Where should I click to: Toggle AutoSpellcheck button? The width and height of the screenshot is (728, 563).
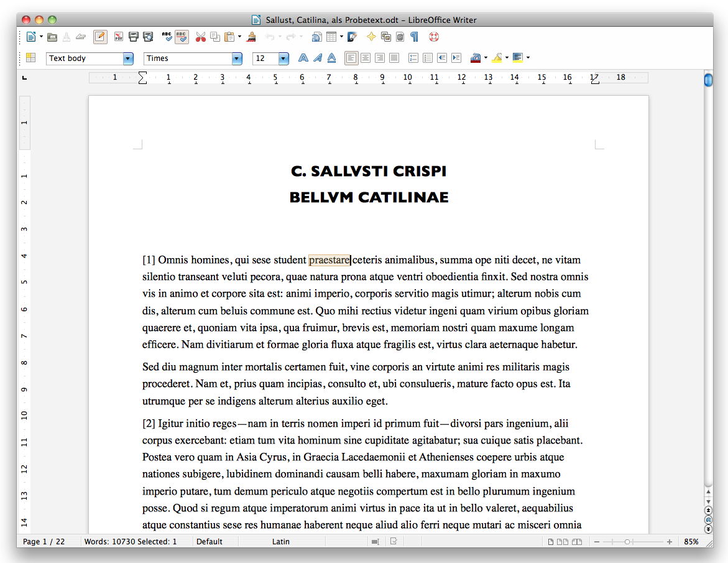point(182,37)
